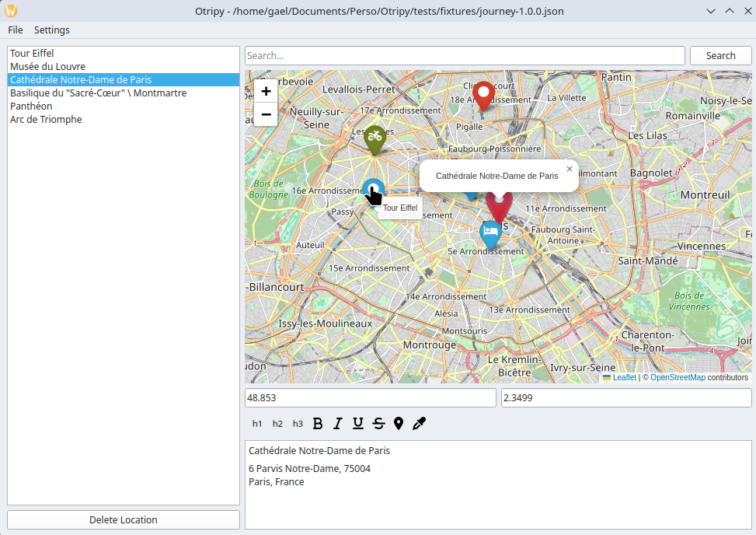
Task: Open the Settings menu
Action: pos(51,30)
